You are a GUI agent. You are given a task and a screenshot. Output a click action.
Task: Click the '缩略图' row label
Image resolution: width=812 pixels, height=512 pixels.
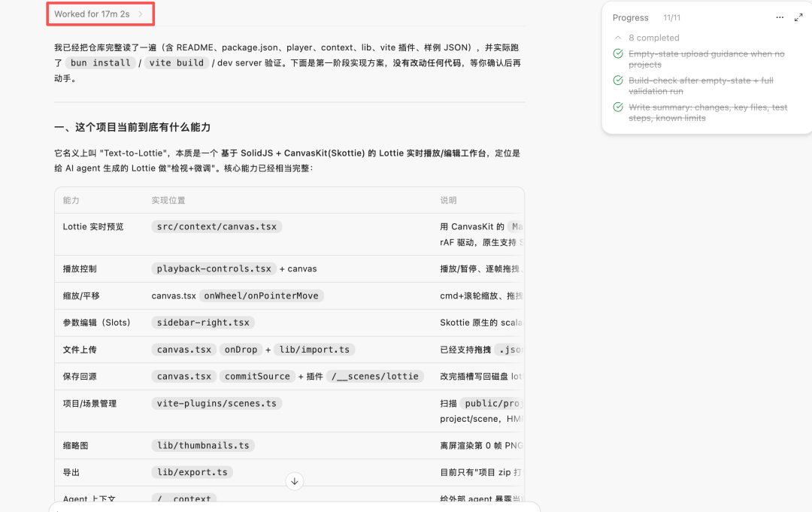pos(76,446)
